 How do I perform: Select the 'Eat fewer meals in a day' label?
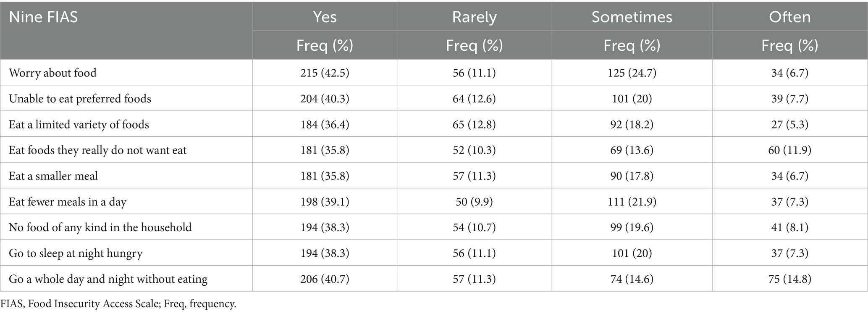click(x=68, y=202)
